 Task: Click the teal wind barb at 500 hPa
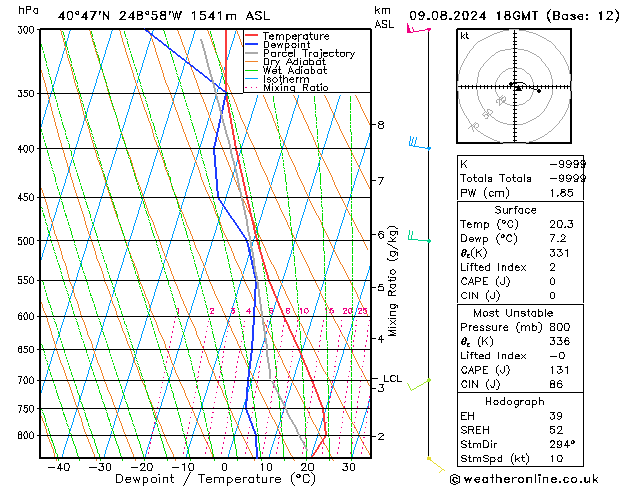(x=419, y=237)
